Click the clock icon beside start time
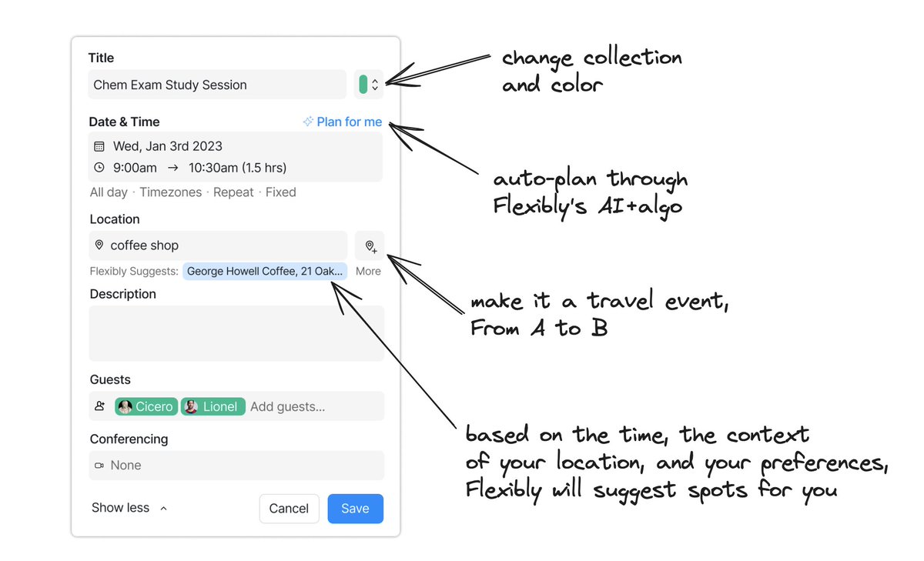The height and width of the screenshot is (561, 924). coord(99,168)
